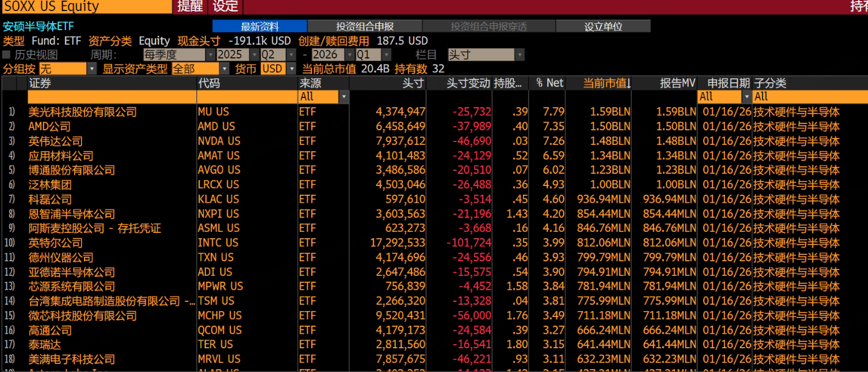Open the Q1 end quarter dropdown
This screenshot has height=372, width=868.
click(x=373, y=54)
